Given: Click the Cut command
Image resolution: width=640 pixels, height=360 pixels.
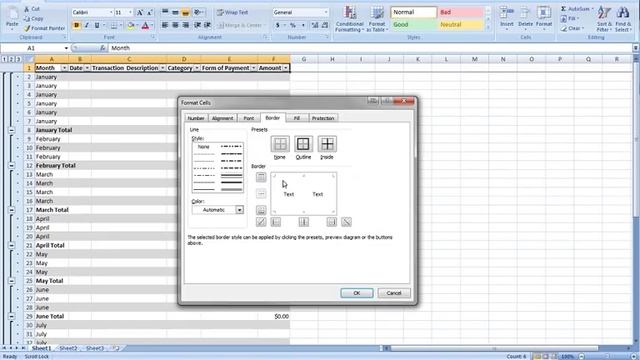Looking at the screenshot, I should click(32, 9).
